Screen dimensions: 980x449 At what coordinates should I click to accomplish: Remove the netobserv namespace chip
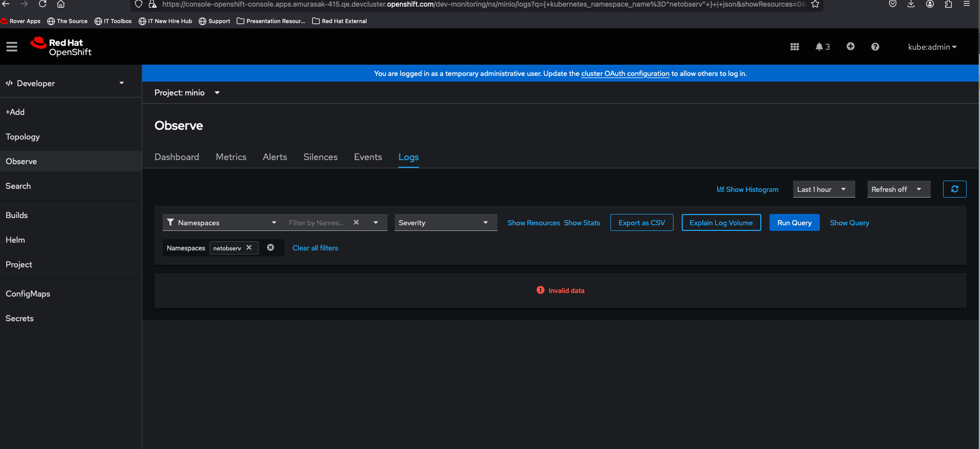coord(249,248)
